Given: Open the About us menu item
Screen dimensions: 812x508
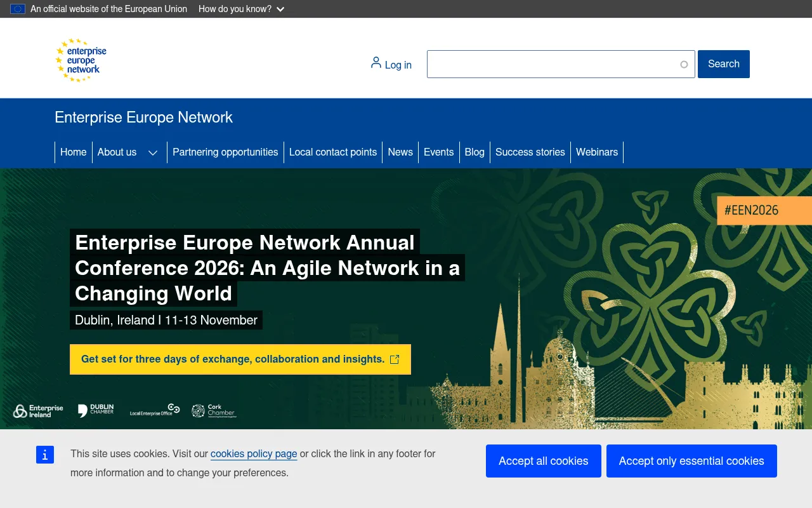Looking at the screenshot, I should pos(117,152).
